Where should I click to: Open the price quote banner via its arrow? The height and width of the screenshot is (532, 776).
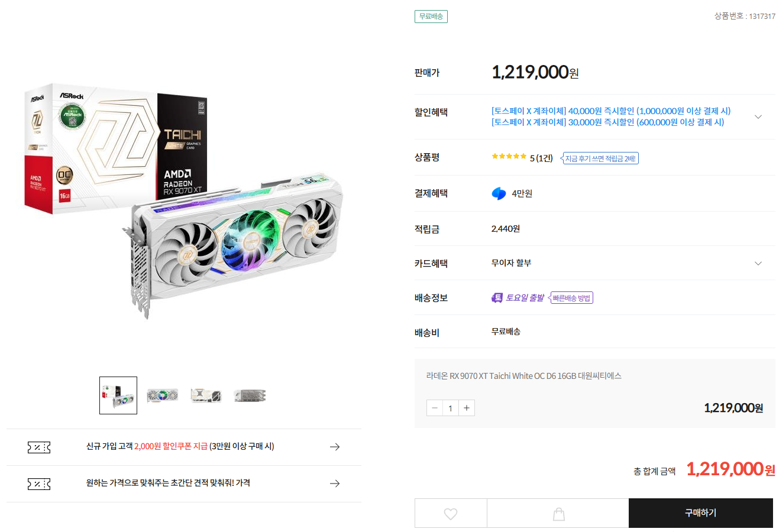[x=335, y=483]
